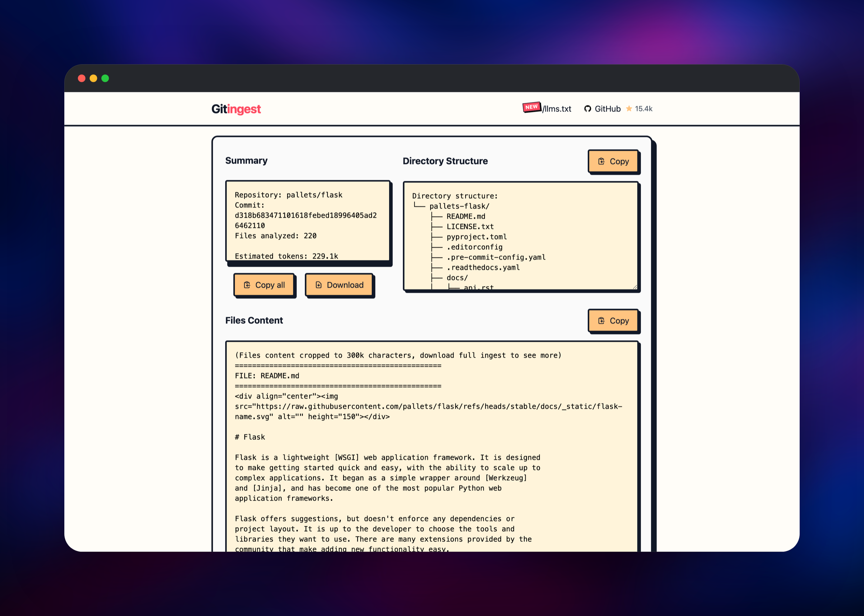Copy the Directory Structure section
Viewport: 864px width, 616px height.
pyautogui.click(x=613, y=161)
